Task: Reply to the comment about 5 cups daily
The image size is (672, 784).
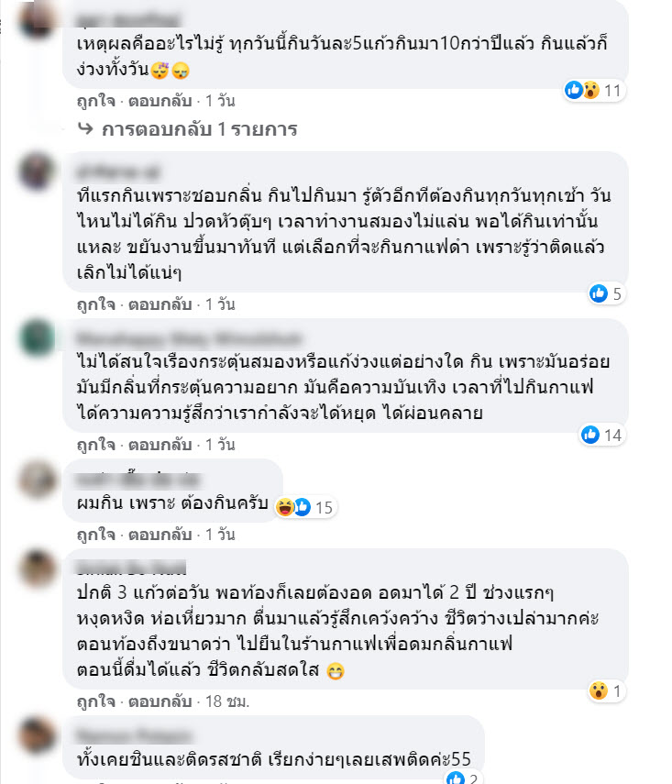Action: (x=160, y=101)
